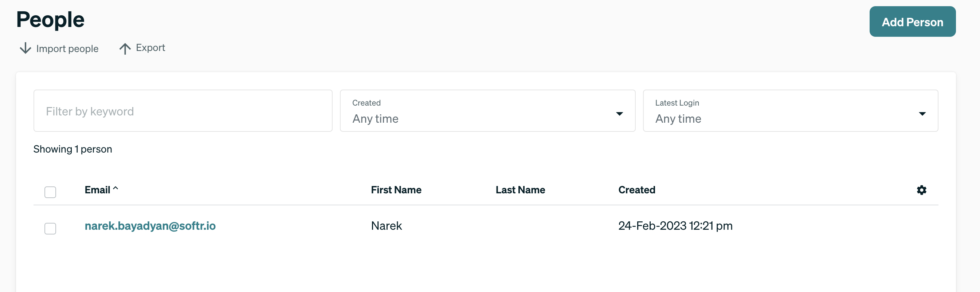Image resolution: width=980 pixels, height=292 pixels.
Task: Click the Created dropdown arrow
Action: [x=619, y=114]
